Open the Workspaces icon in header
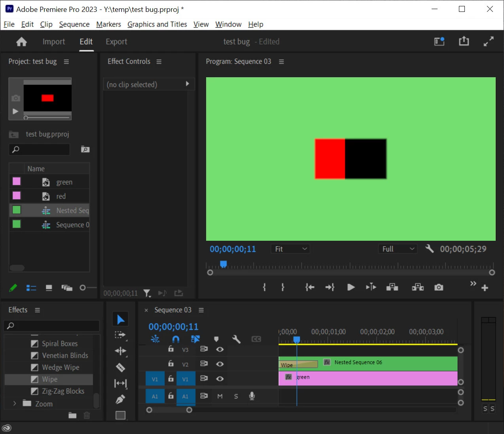 pos(440,41)
